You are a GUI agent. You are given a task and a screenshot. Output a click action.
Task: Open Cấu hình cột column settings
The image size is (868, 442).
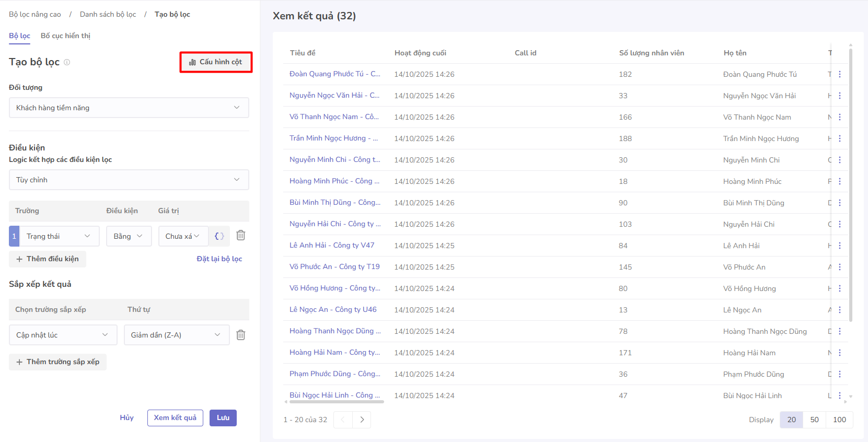pos(216,62)
